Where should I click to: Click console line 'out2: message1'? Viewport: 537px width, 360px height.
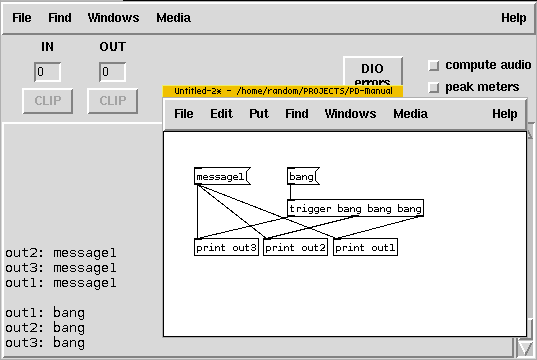pyautogui.click(x=61, y=253)
